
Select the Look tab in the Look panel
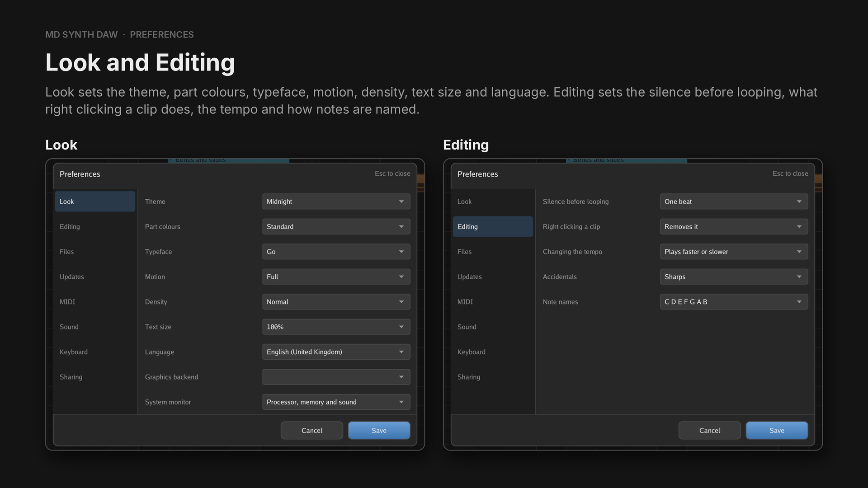tap(95, 202)
